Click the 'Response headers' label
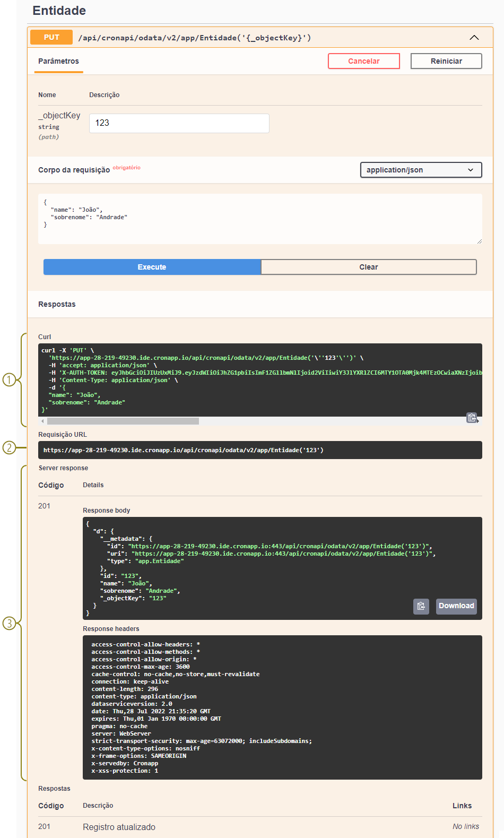This screenshot has width=504, height=838. [111, 629]
